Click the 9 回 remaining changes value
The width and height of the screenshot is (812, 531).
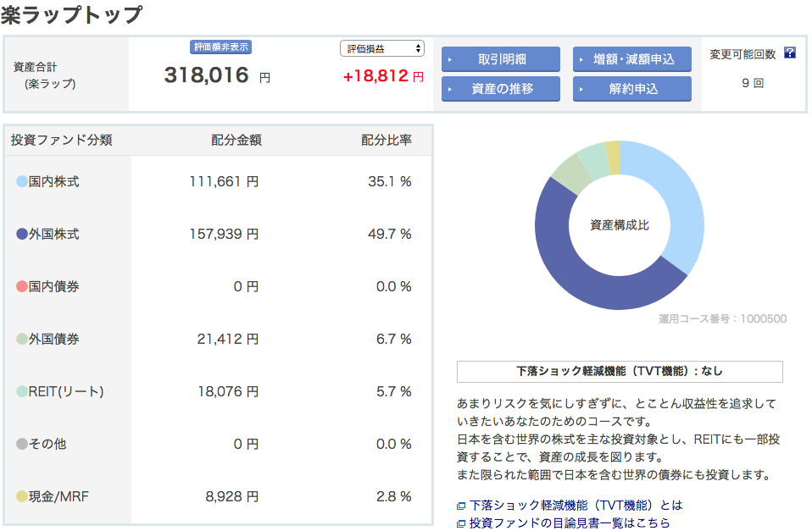coord(753,83)
